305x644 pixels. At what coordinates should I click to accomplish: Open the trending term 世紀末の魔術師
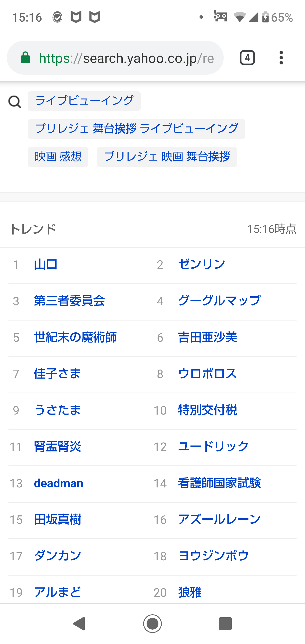coord(75,337)
